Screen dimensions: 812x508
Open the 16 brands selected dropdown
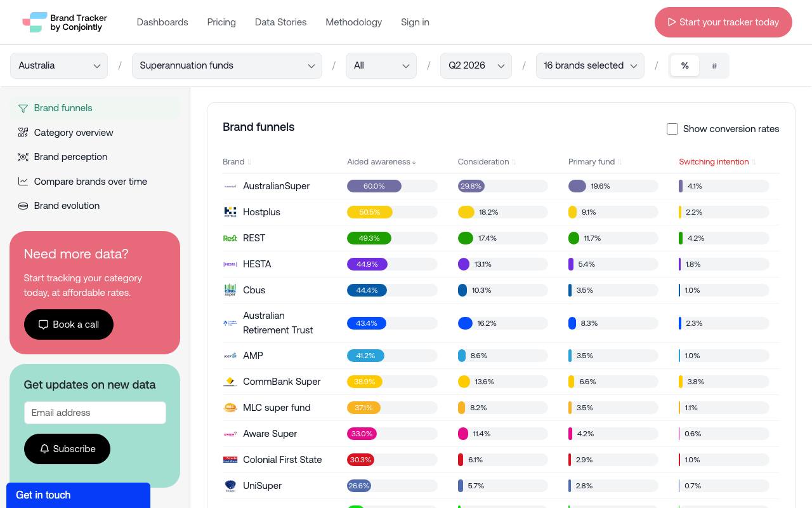click(x=590, y=65)
